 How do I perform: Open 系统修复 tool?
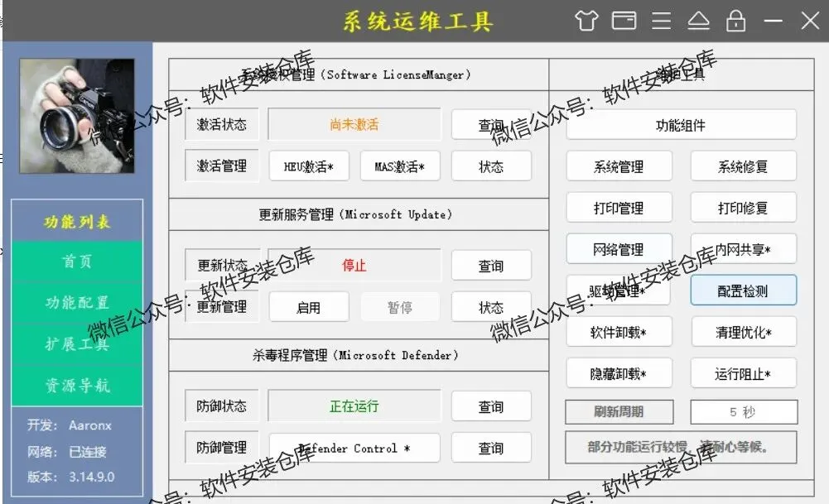tap(744, 166)
